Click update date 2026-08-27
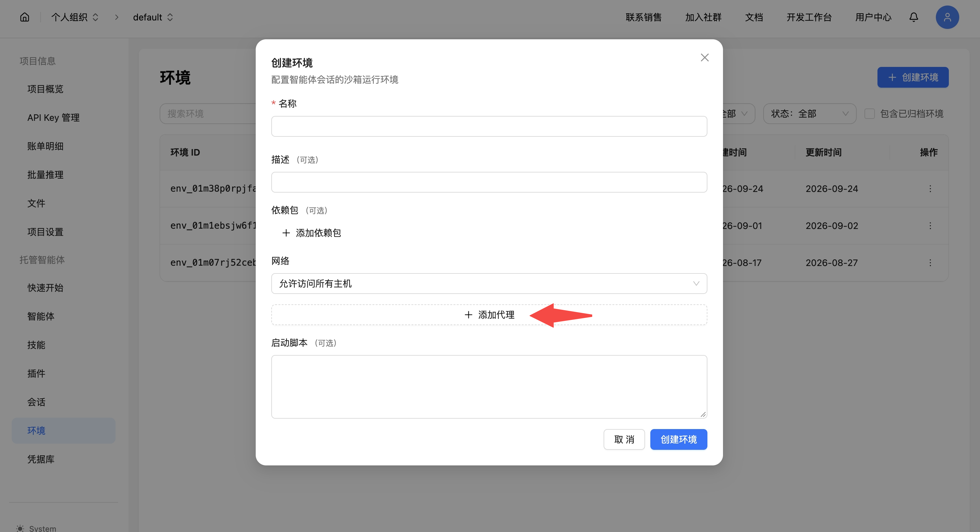Image resolution: width=980 pixels, height=532 pixels. [x=832, y=263]
